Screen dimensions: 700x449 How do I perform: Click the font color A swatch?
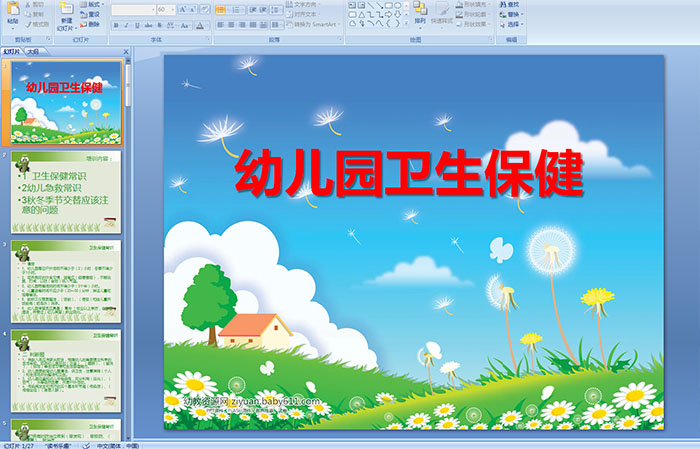click(x=200, y=25)
